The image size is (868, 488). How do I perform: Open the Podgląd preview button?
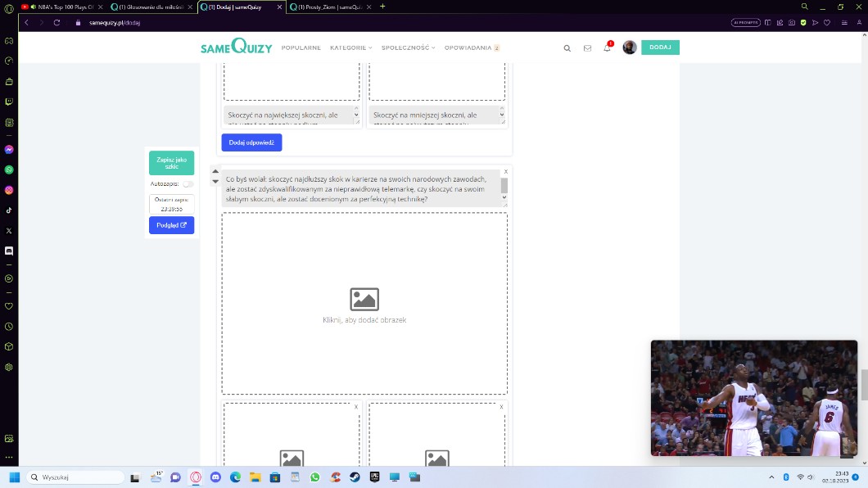(171, 225)
